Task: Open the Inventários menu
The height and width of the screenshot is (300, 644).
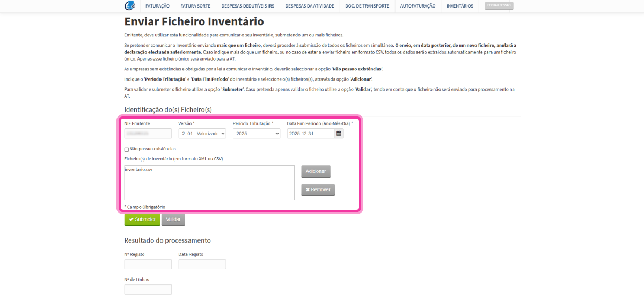Action: click(460, 6)
